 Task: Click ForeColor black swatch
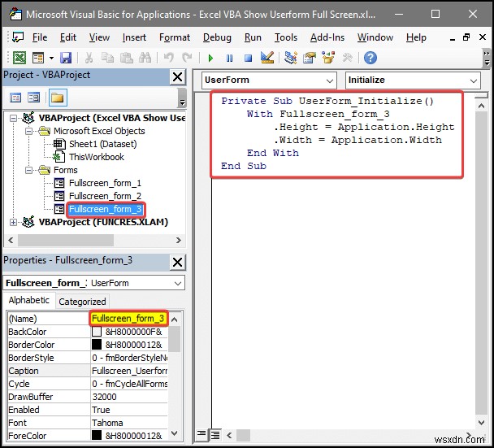97,436
